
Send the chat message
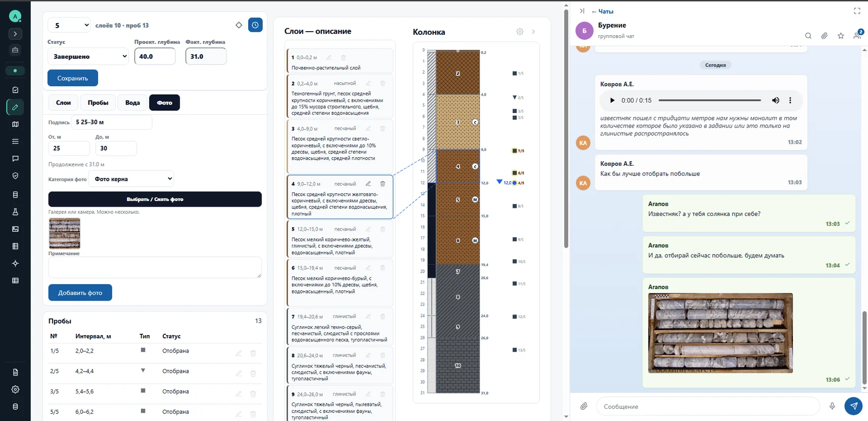(x=854, y=406)
